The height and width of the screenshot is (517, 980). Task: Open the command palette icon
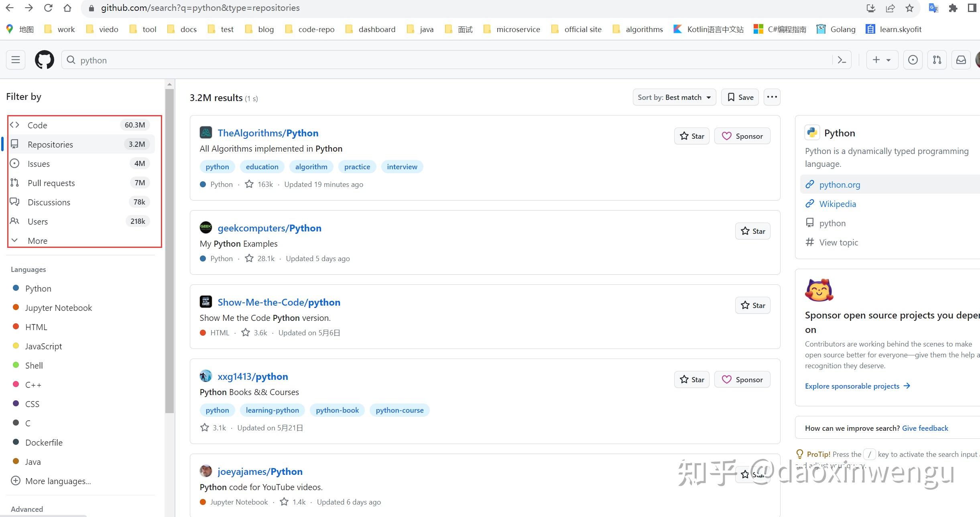842,60
